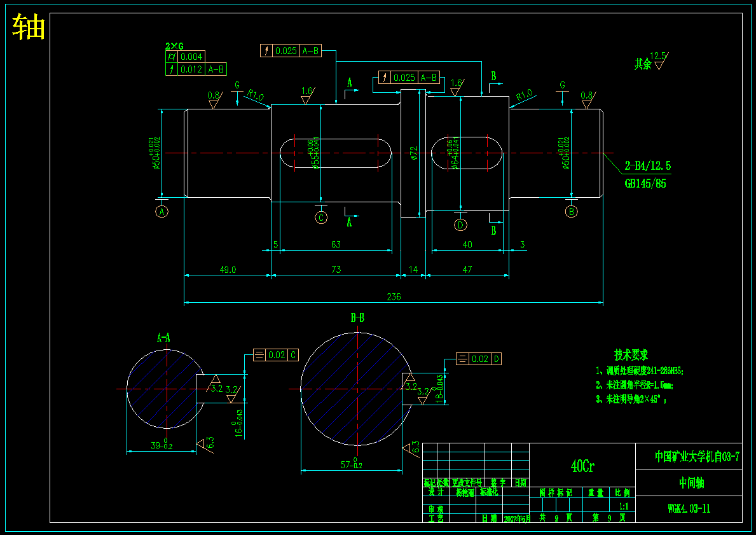Select the '16-0.043' keyway width dimension

pos(238,423)
